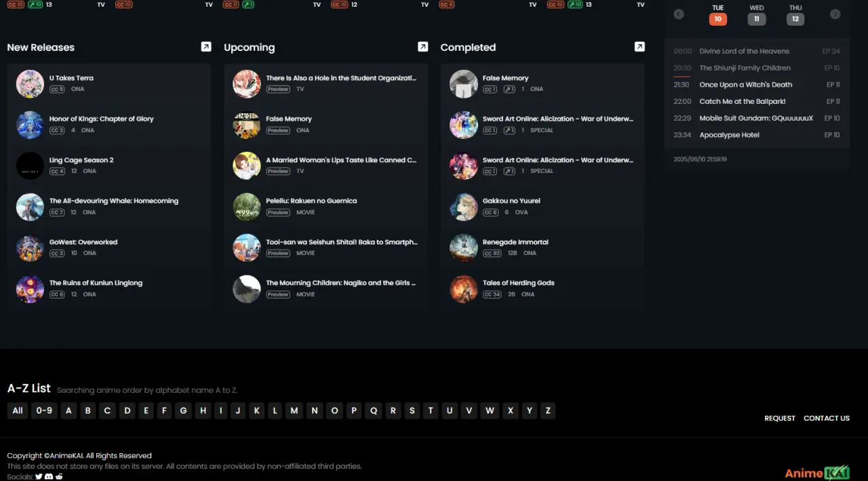Open The Ruins of Kunlun Linglong title

point(96,283)
